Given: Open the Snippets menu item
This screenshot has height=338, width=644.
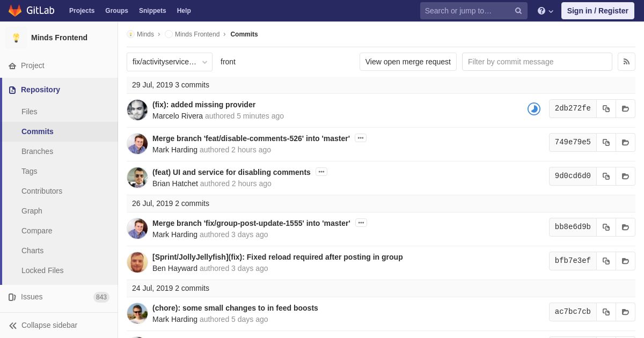Looking at the screenshot, I should (152, 11).
